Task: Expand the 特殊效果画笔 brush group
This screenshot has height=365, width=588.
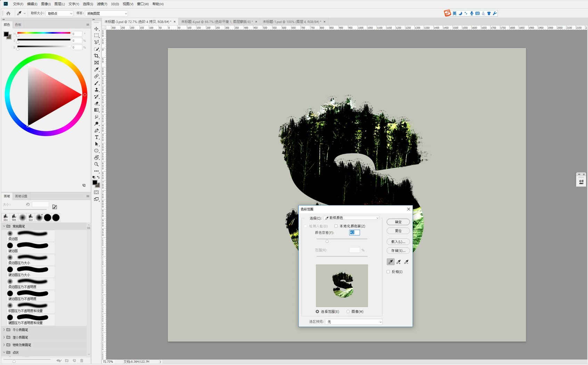Action: click(4, 345)
